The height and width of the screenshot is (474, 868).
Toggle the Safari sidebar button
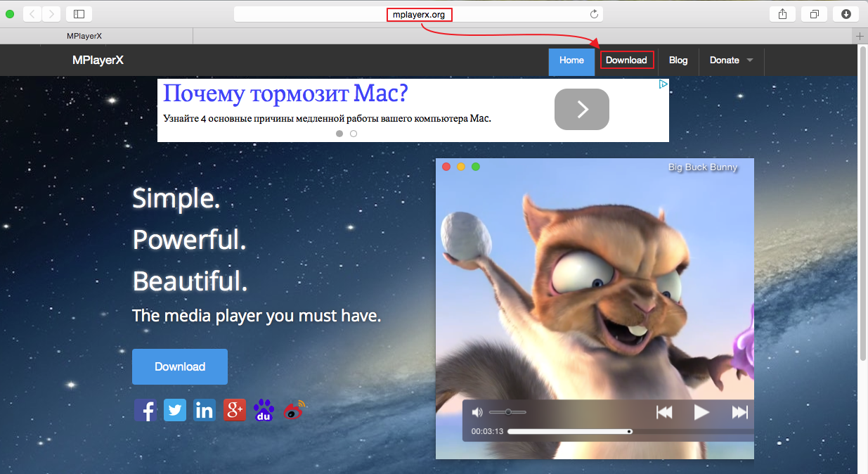coord(79,13)
